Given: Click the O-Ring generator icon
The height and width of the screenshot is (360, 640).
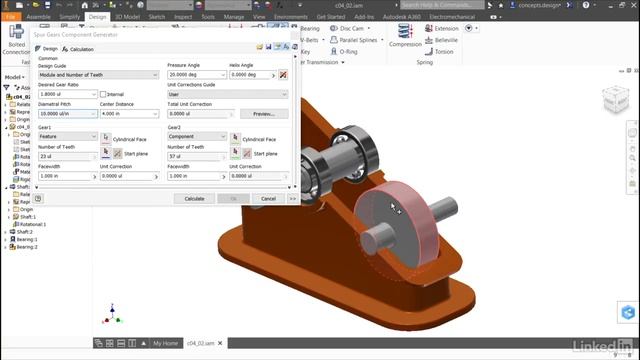Looking at the screenshot, I should point(333,51).
